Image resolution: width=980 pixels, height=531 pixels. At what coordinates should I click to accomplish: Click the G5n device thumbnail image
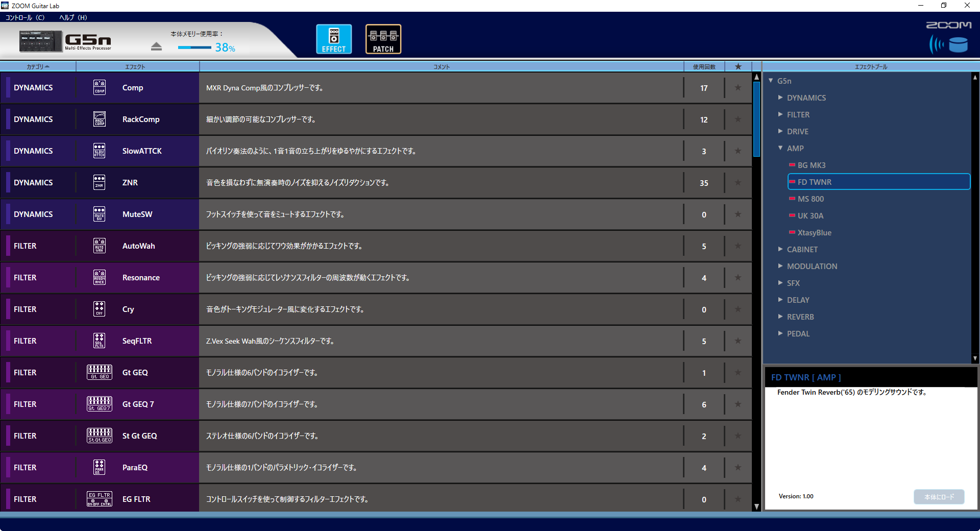[41, 41]
